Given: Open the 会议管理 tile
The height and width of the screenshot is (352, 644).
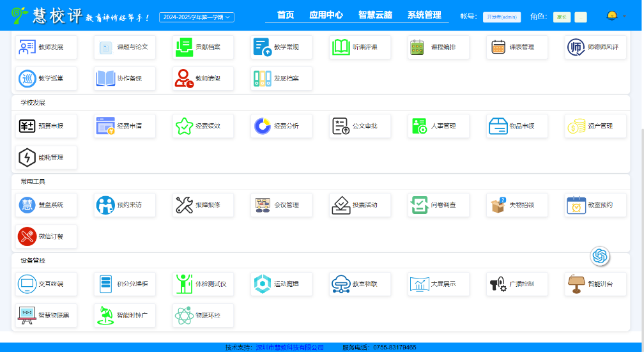Looking at the screenshot, I should pyautogui.click(x=281, y=205).
